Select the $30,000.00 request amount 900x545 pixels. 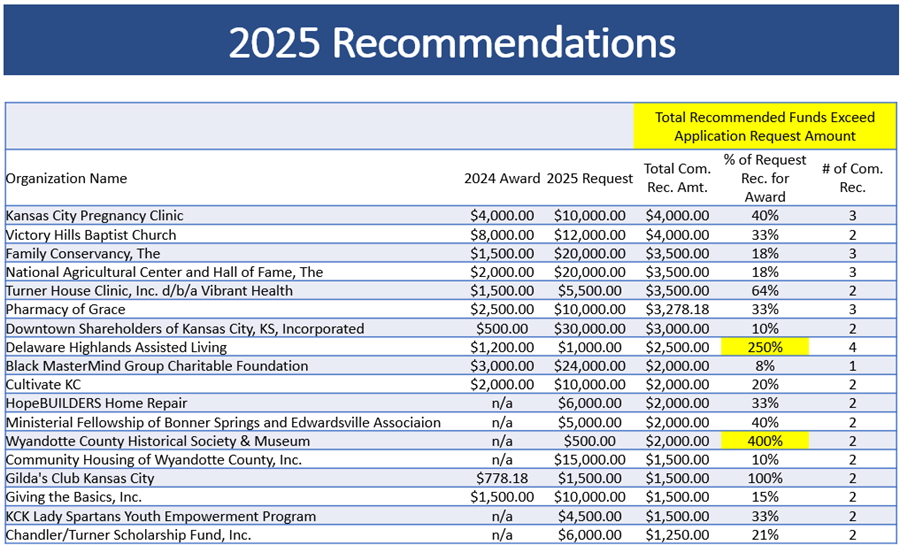click(x=589, y=329)
